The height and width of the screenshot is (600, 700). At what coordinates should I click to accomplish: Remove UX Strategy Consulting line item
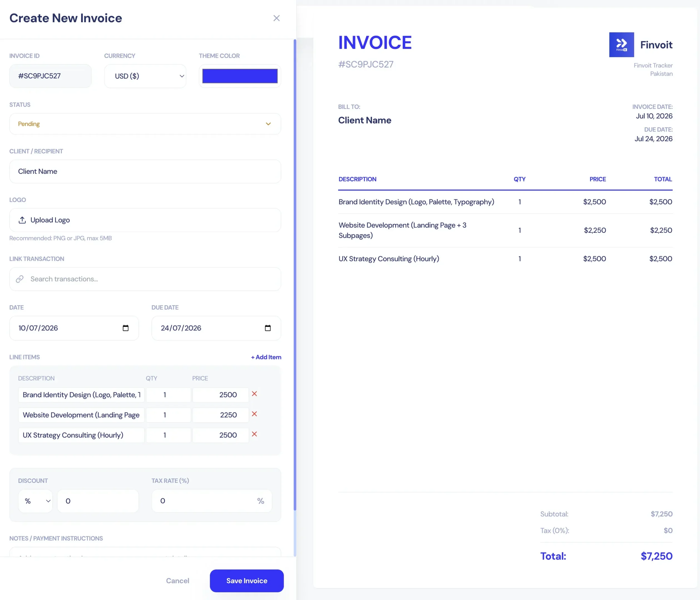[254, 434]
